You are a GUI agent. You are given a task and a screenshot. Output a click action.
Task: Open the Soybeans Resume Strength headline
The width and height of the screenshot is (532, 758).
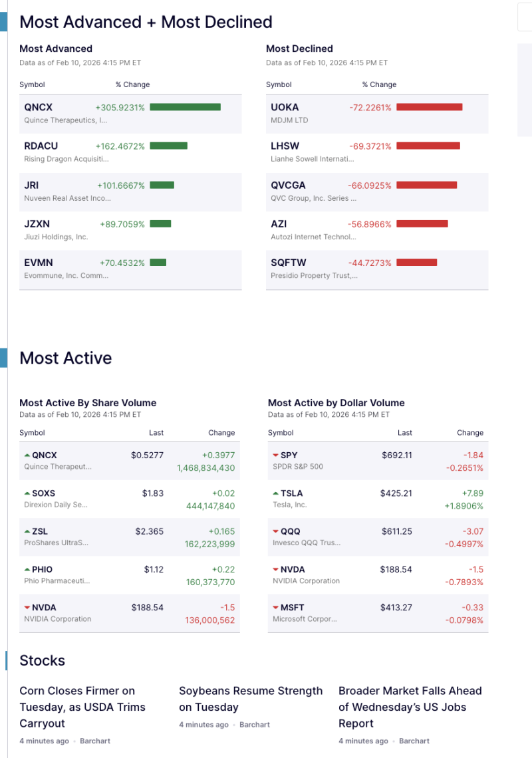coord(251,699)
